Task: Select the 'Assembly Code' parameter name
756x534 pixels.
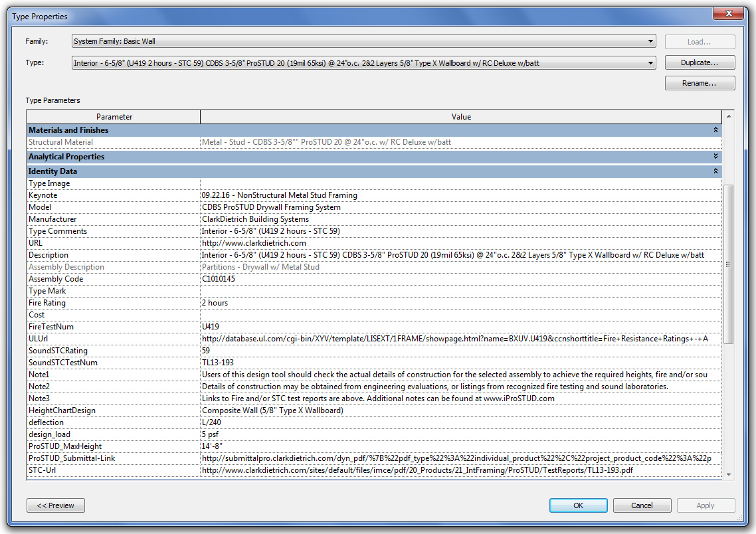Action: click(56, 279)
